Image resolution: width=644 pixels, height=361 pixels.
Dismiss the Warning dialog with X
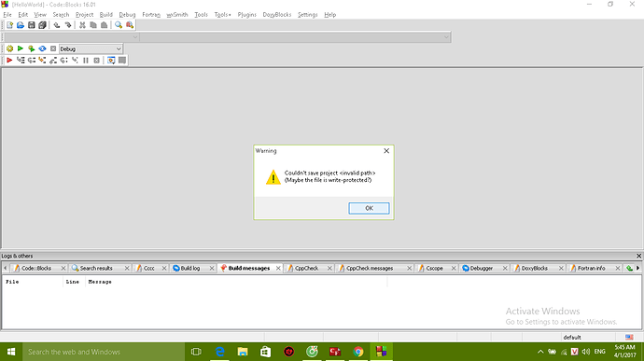pos(386,151)
